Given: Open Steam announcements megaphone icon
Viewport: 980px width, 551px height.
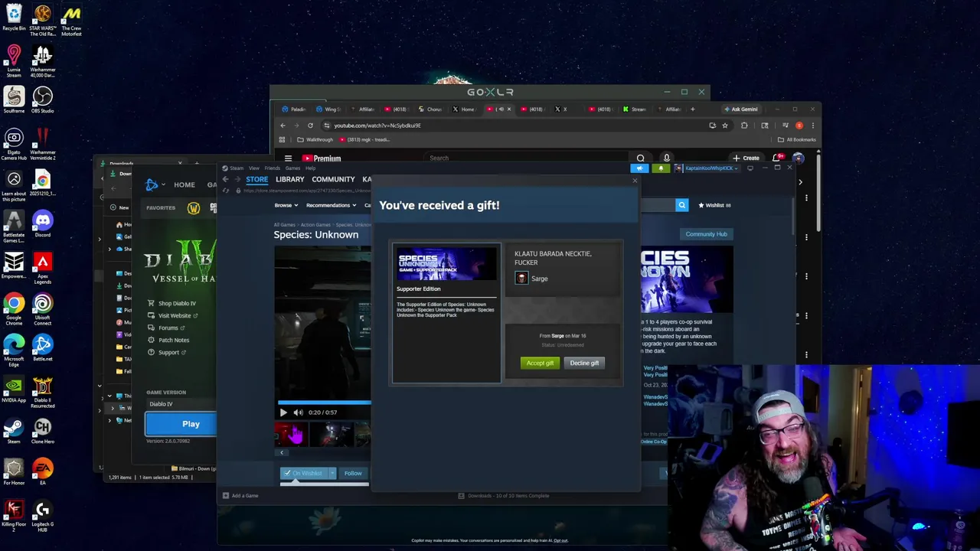Looking at the screenshot, I should pos(640,168).
